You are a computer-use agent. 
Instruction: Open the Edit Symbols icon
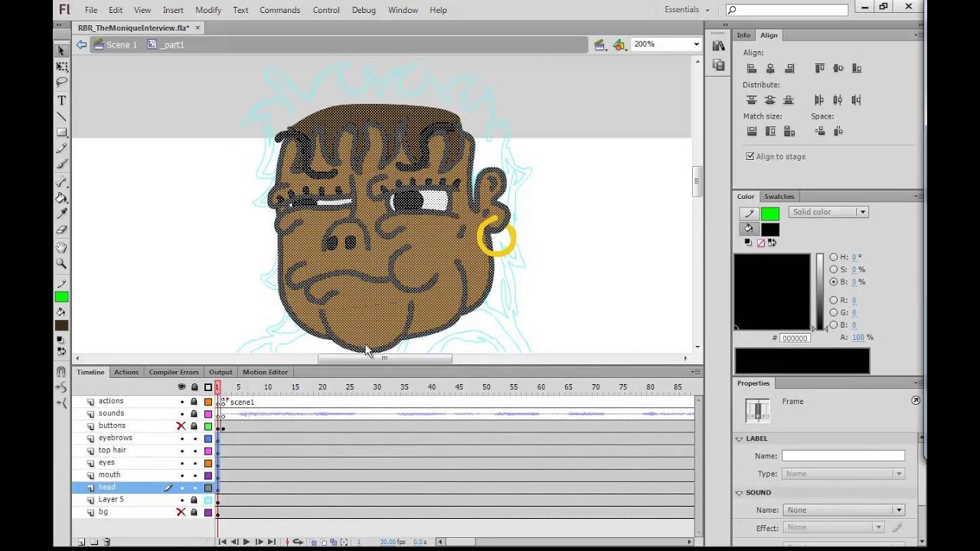619,44
